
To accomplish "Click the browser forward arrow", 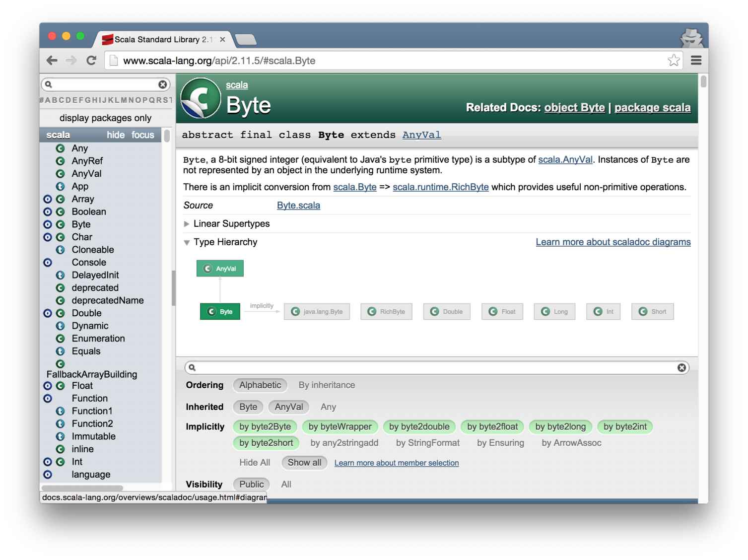I will pyautogui.click(x=71, y=61).
